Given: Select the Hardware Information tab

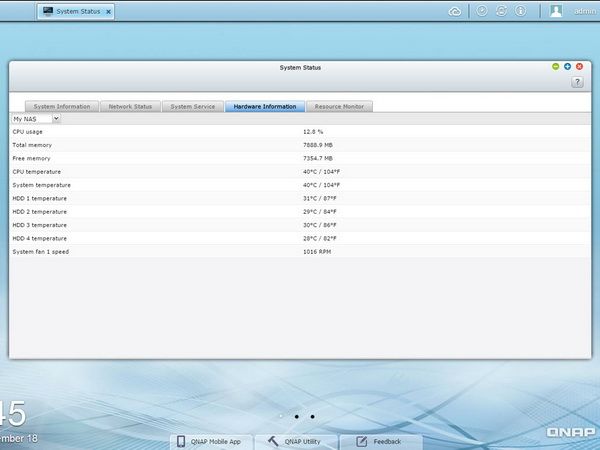Looking at the screenshot, I should click(265, 106).
